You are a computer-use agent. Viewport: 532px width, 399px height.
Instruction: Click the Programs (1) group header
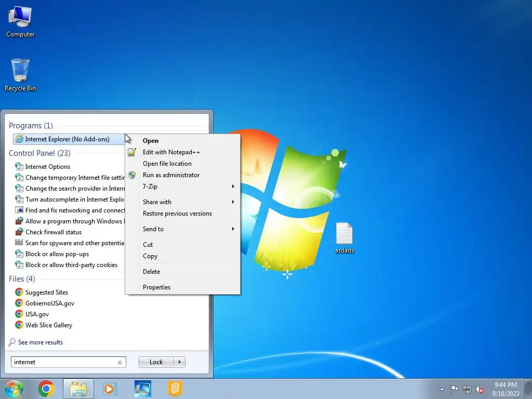[31, 126]
